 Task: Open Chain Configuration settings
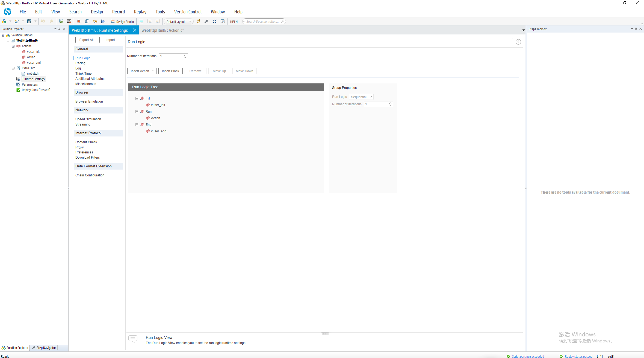(90, 175)
